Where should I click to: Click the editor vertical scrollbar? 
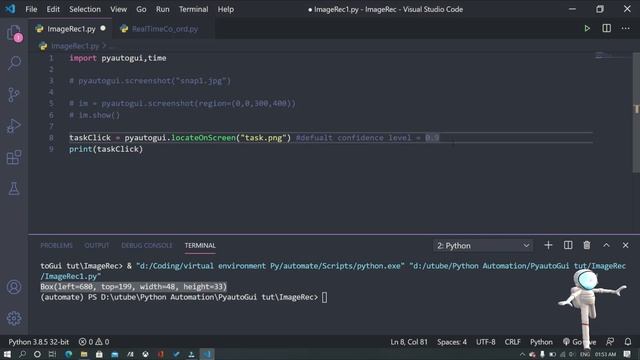636,112
